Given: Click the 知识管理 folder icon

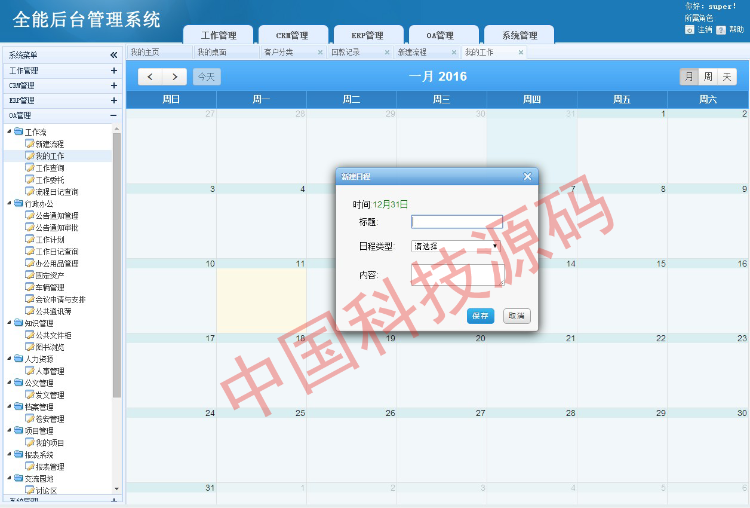Looking at the screenshot, I should (19, 323).
